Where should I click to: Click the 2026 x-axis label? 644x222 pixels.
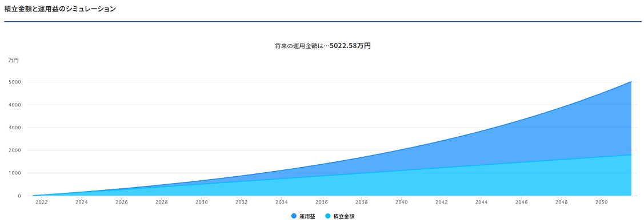click(x=121, y=203)
